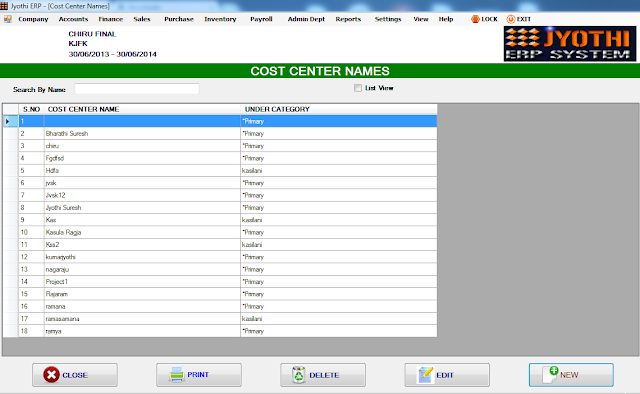
Task: Open the Help menu
Action: coord(446,19)
